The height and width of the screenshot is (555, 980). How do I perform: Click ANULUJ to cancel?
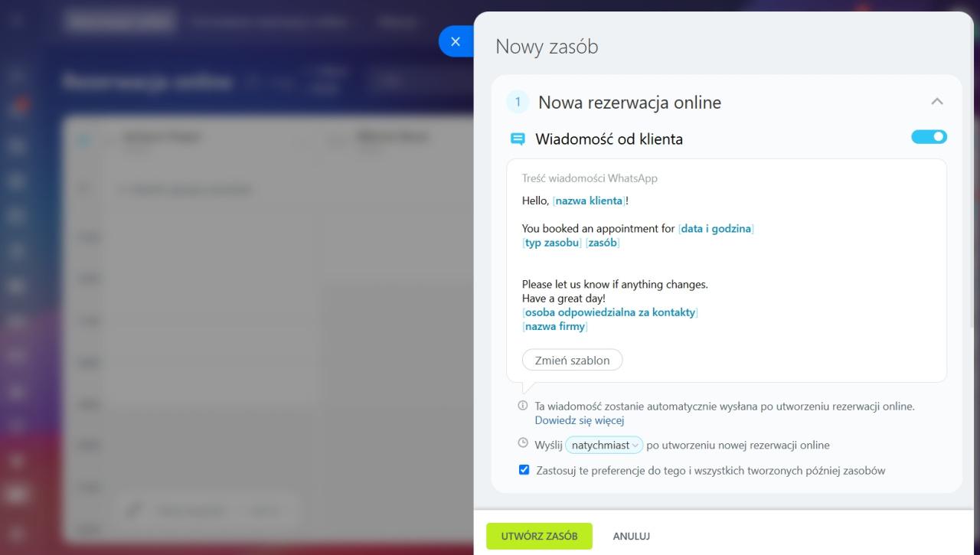(632, 537)
